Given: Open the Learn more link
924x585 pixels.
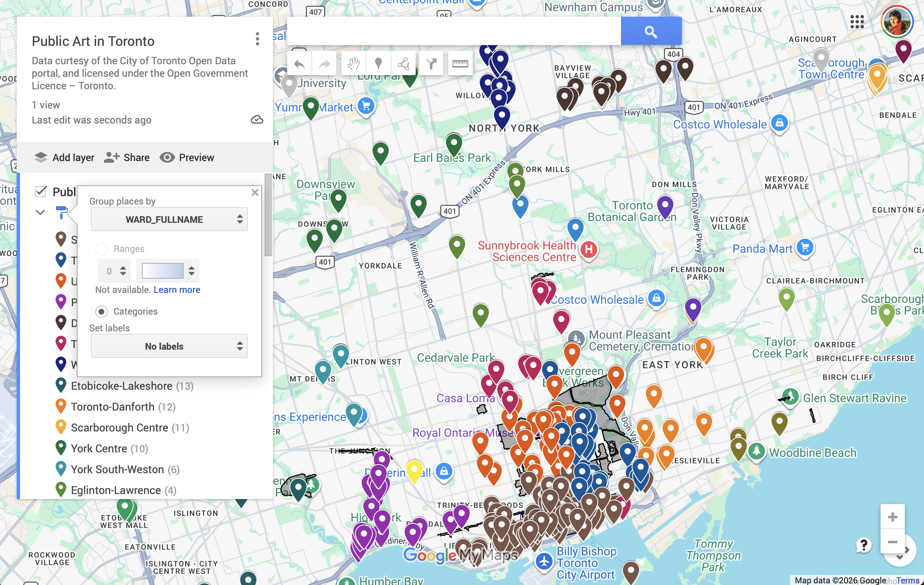Looking at the screenshot, I should 177,290.
